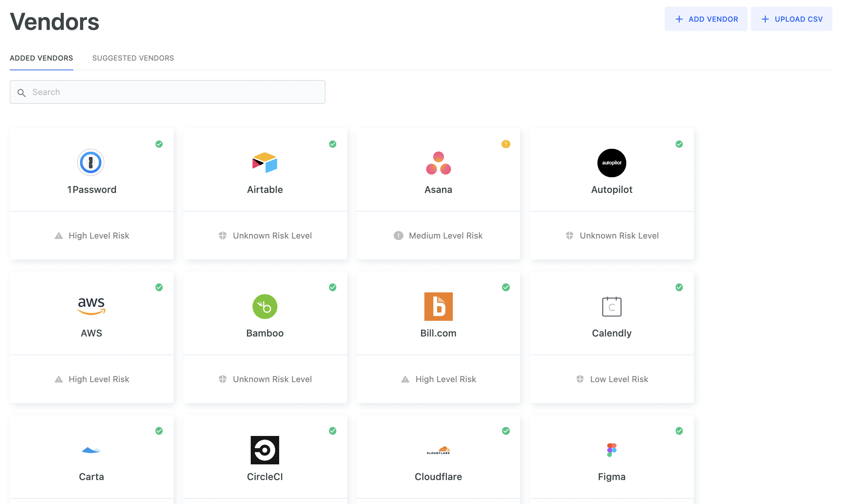Open the Autopilot vendor name
This screenshot has height=504, width=842.
pos(612,190)
